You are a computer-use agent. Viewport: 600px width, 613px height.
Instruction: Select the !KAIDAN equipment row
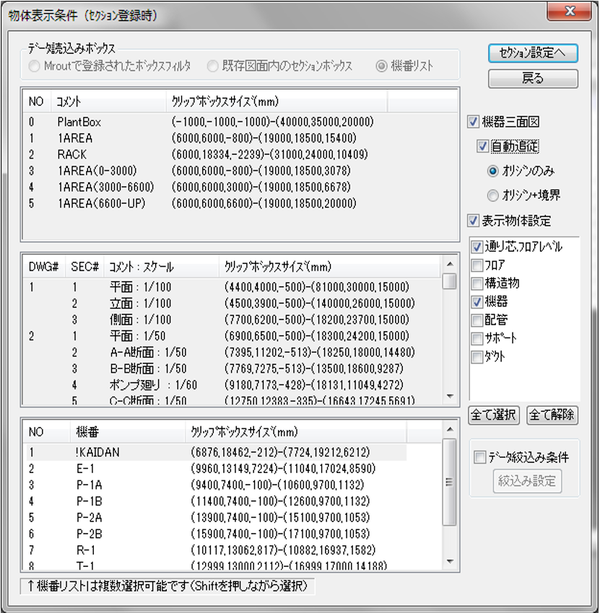point(97,451)
